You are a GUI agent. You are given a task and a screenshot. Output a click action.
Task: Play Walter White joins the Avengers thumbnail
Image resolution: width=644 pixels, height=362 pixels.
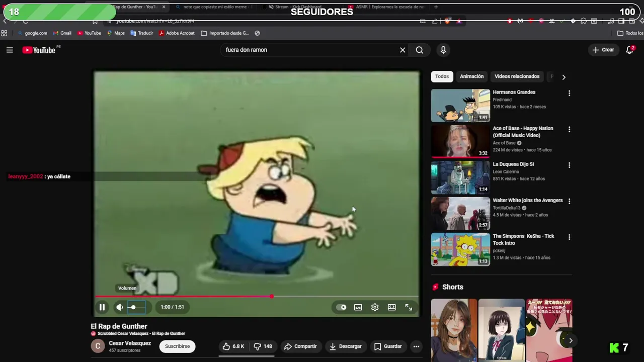click(460, 213)
